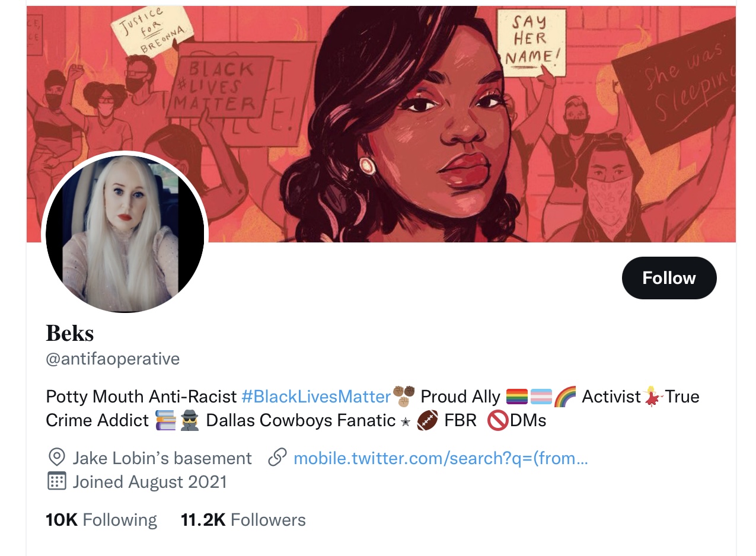This screenshot has height=556, width=756.
Task: Click the stacked books emoji
Action: pyautogui.click(x=166, y=420)
